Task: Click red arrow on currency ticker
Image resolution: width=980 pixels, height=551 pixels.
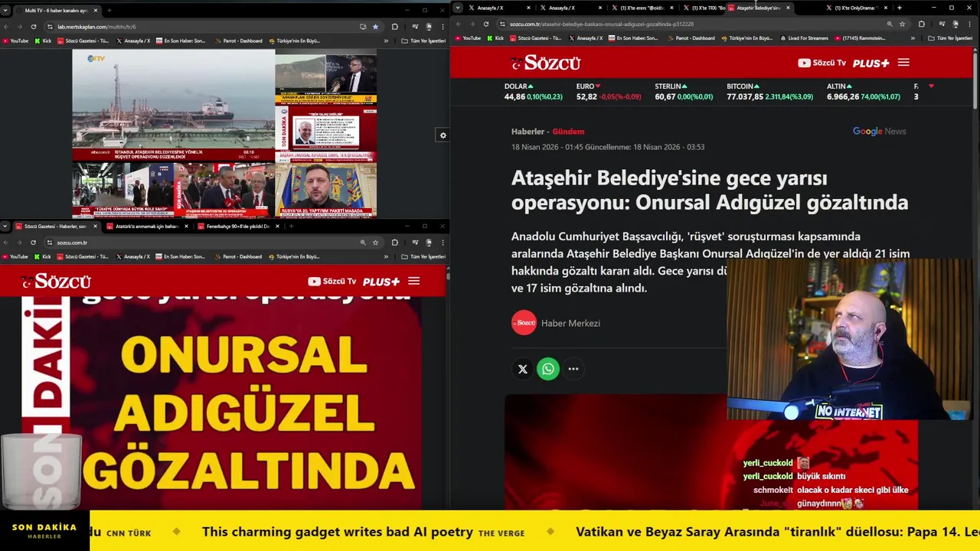Action: [x=931, y=86]
